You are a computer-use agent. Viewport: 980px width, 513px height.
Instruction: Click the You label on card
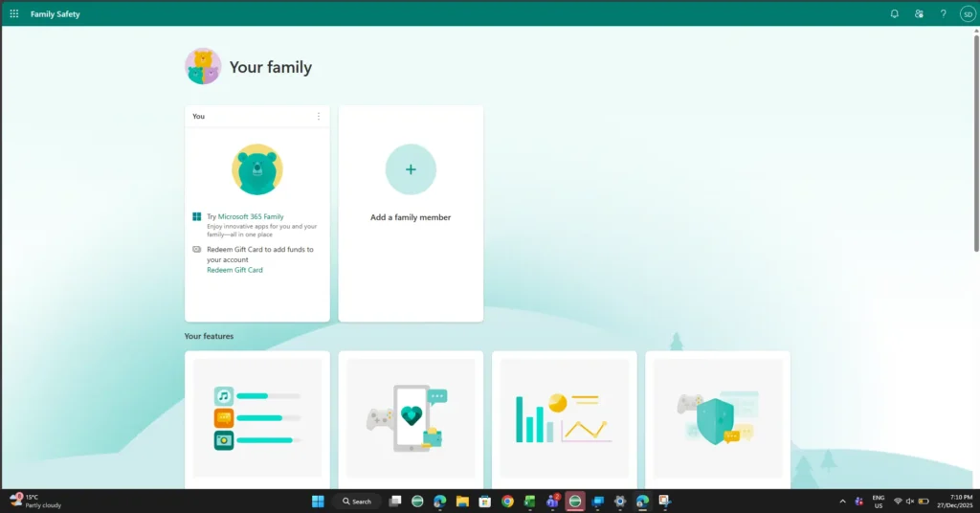click(198, 116)
